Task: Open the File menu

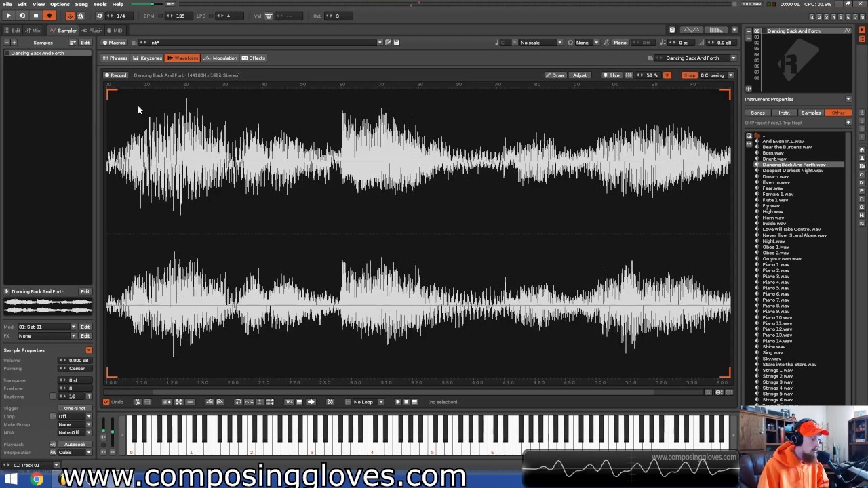Action: 7,4
